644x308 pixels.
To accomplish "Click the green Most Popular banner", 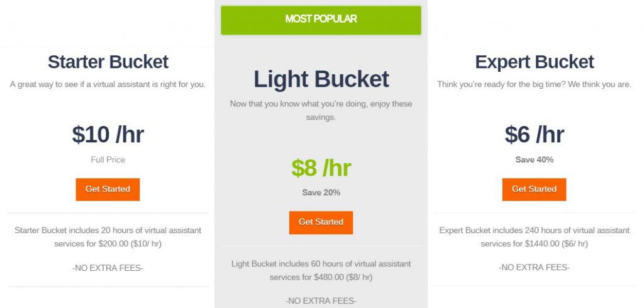I will pyautogui.click(x=321, y=20).
